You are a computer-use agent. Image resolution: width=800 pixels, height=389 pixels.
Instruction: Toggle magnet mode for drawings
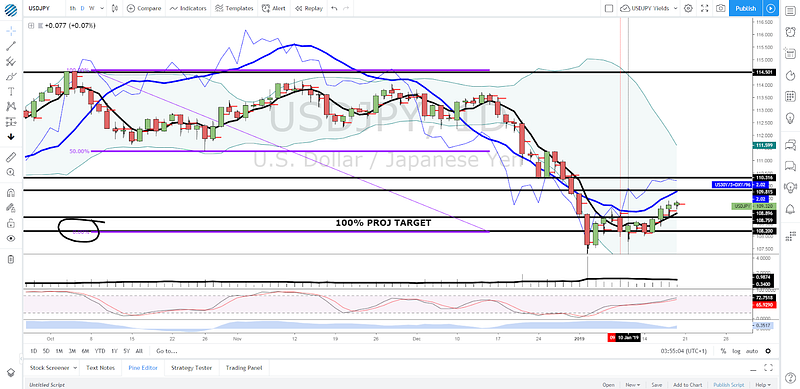[11, 192]
